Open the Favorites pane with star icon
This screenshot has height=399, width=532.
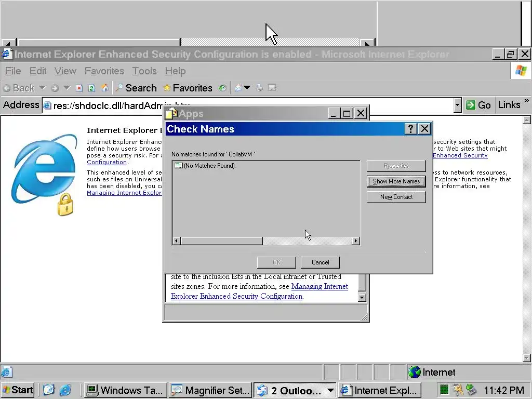[188, 88]
